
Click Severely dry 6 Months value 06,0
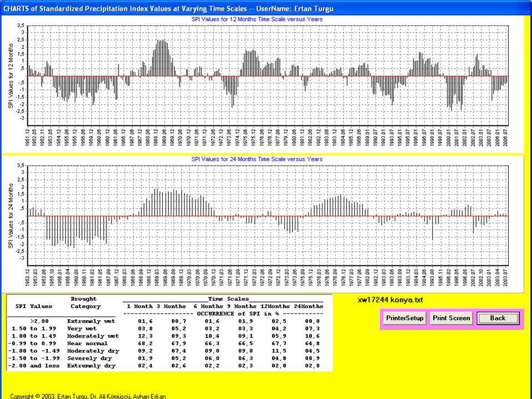click(x=212, y=359)
